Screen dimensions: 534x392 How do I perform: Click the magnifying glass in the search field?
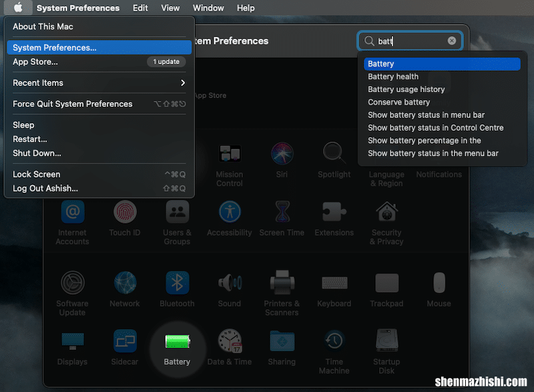pos(369,41)
